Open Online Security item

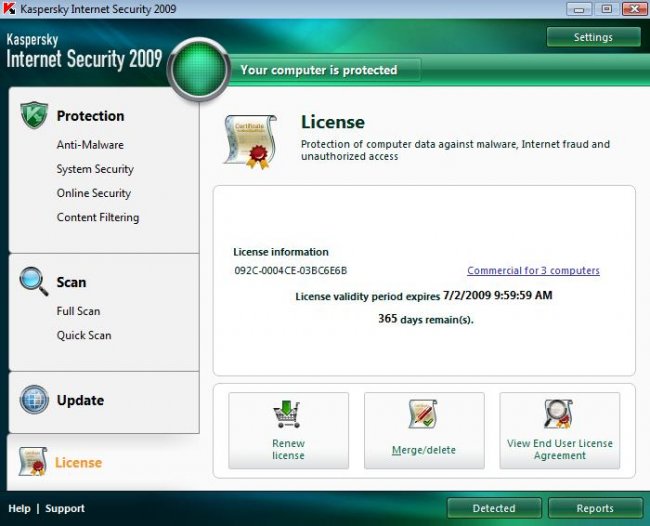coord(94,193)
